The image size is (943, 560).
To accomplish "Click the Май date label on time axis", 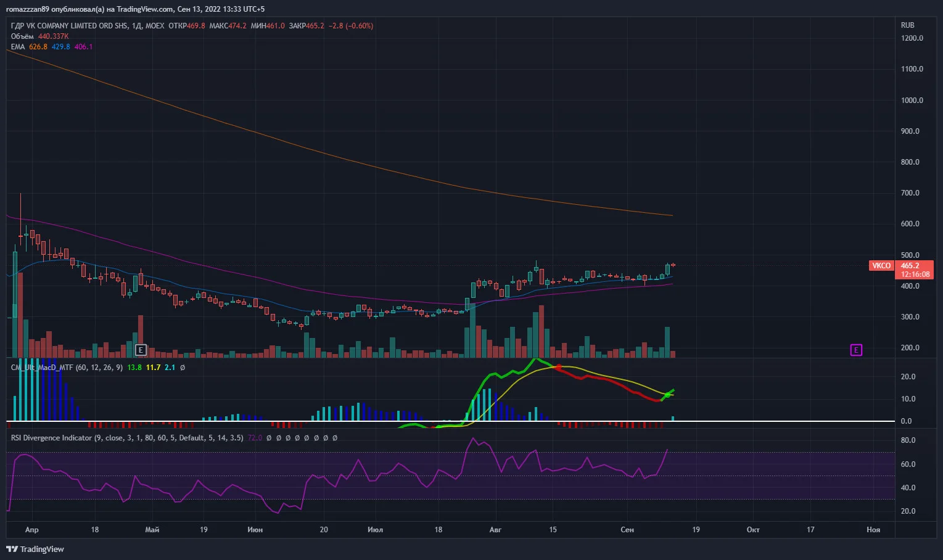I will pos(152,530).
